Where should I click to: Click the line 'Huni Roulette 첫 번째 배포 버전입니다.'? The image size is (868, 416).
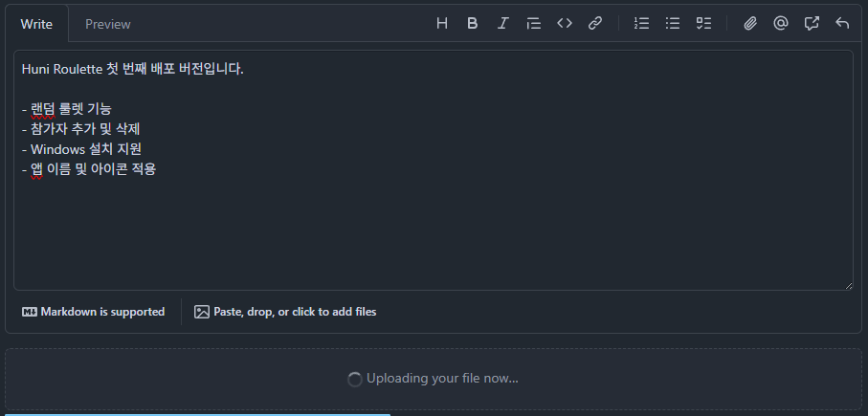pyautogui.click(x=133, y=70)
